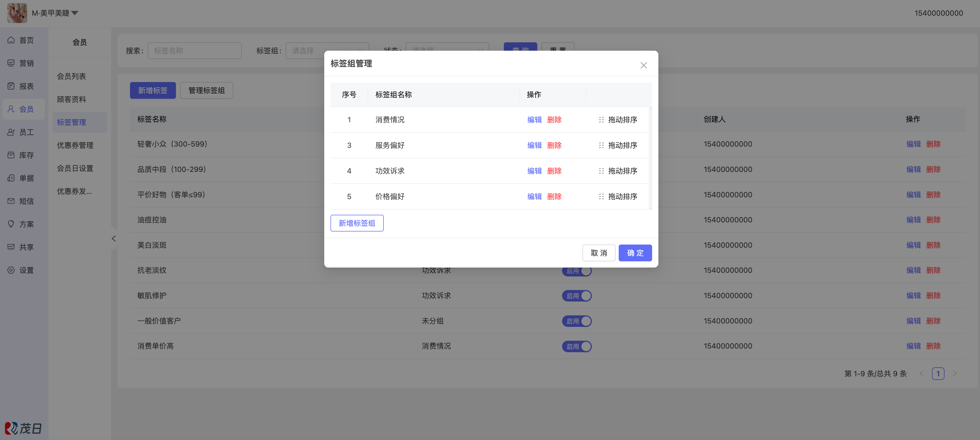Open 优惠券管理 menu item

(x=75, y=145)
